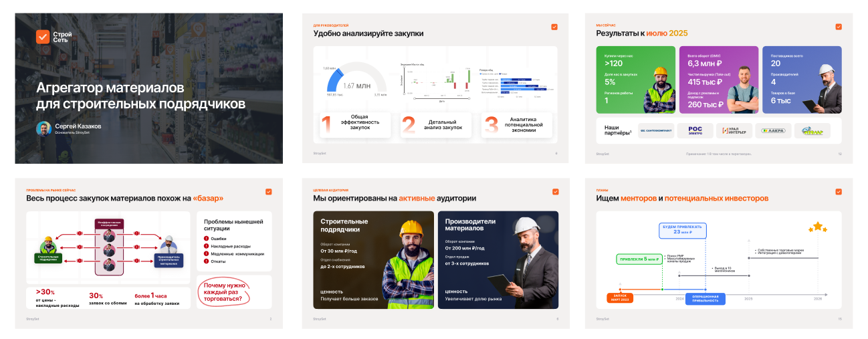
Task: Click the 'Получает больше заказов' value text
Action: [349, 299]
